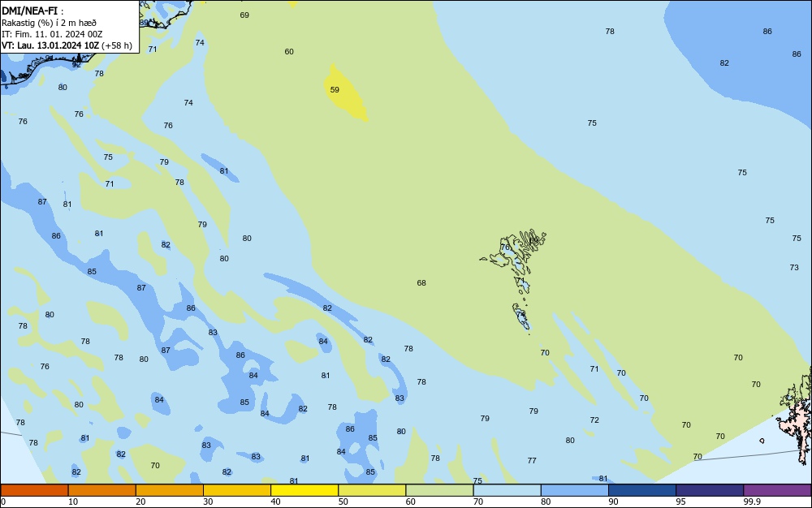This screenshot has height=508, width=812.
Task: Select the bright yellow 40–50 legend swatch
Action: coord(304,490)
